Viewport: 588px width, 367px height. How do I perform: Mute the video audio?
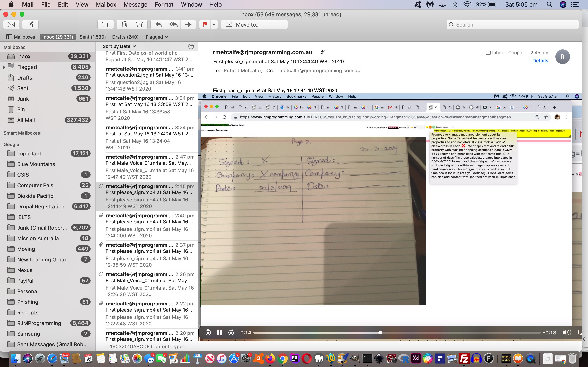coord(567,332)
